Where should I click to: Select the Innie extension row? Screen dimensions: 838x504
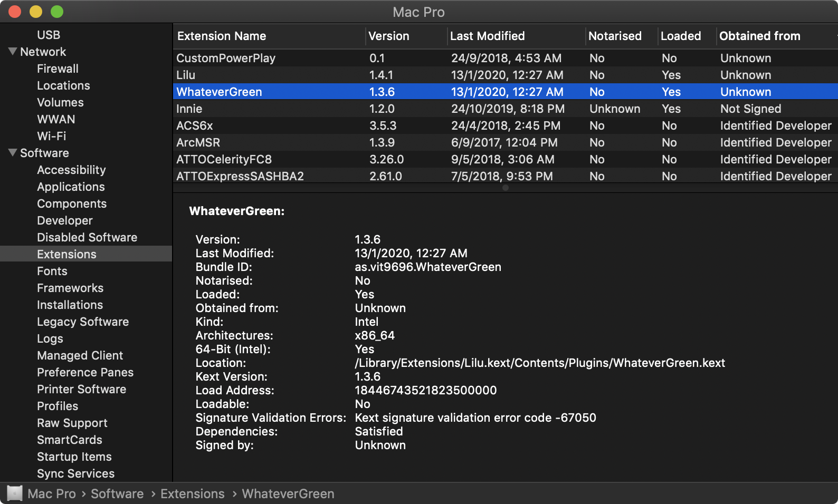[506, 109]
